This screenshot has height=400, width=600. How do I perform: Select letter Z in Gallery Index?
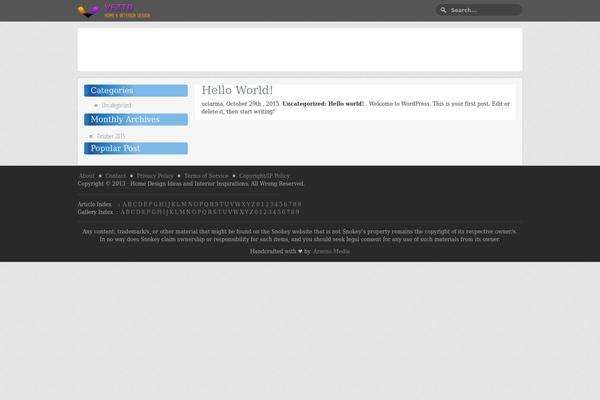click(x=251, y=212)
